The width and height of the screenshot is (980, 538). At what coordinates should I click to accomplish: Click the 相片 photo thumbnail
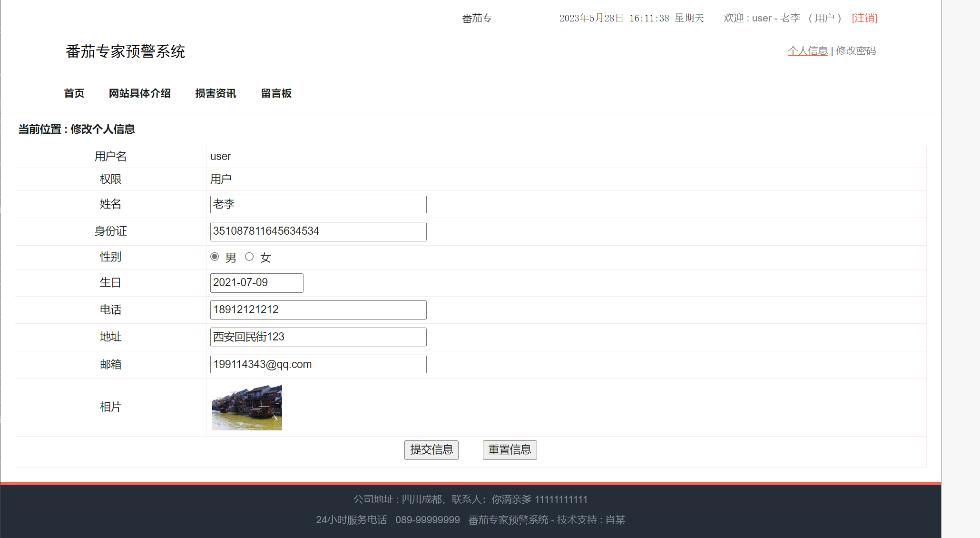[x=247, y=408]
